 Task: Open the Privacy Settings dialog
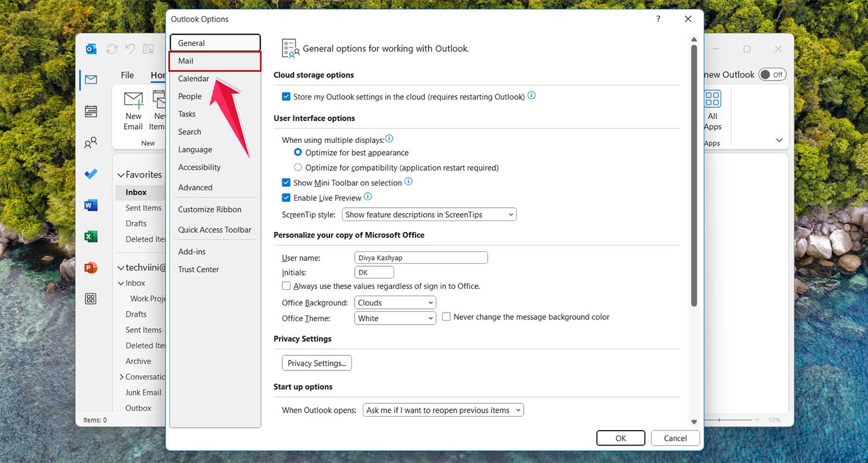(317, 363)
